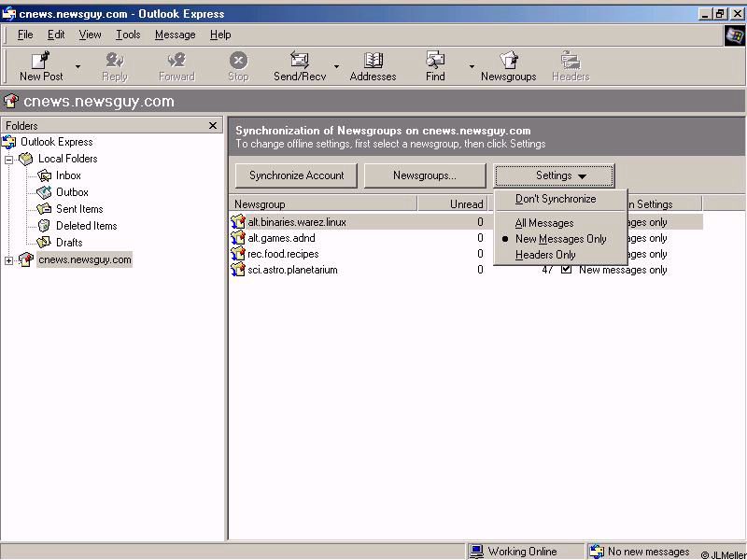Choose the New Messages Only option
The width and height of the screenshot is (747, 560).
click(x=560, y=239)
